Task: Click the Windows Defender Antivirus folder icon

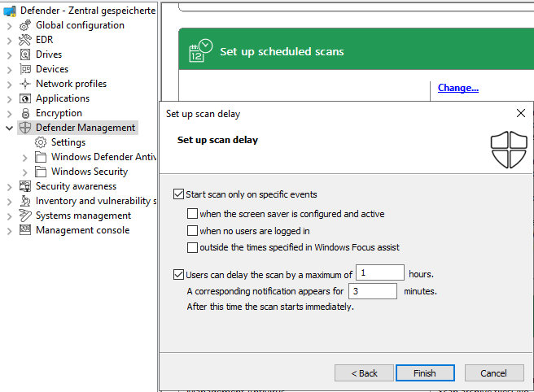Action: pos(41,157)
